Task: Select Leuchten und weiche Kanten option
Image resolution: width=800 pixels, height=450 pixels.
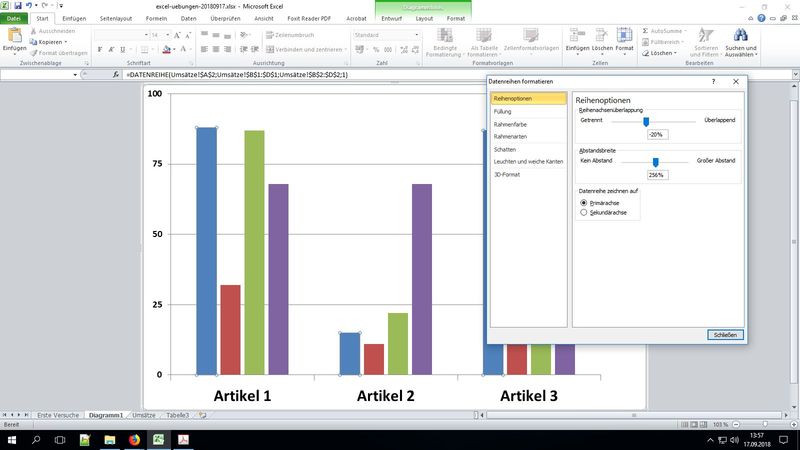Action: 529,162
